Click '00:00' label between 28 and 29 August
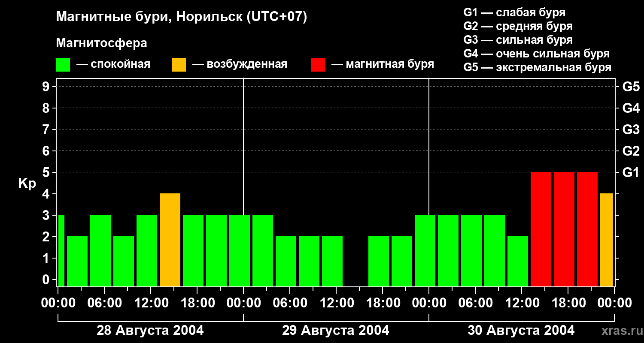The height and width of the screenshot is (343, 644). coord(243,303)
